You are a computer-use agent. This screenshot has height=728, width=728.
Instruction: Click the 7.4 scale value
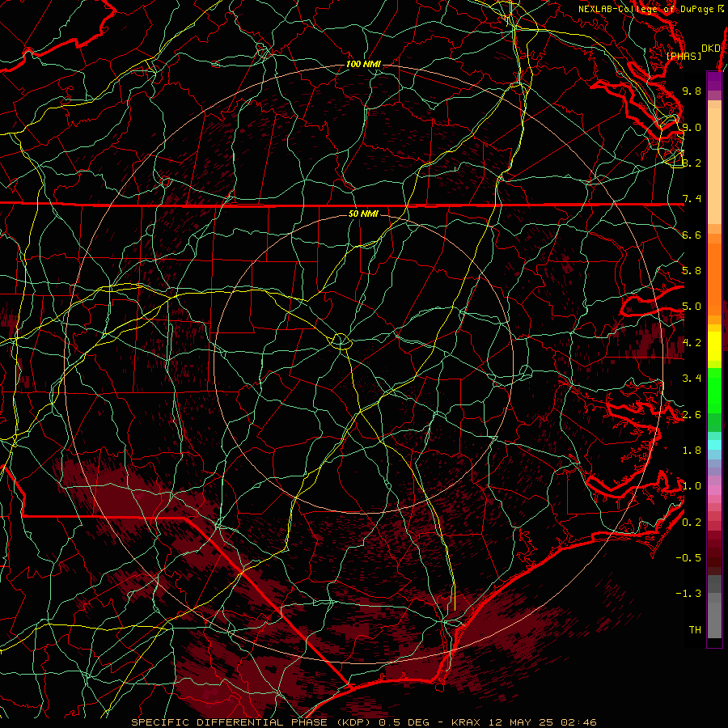pyautogui.click(x=692, y=199)
